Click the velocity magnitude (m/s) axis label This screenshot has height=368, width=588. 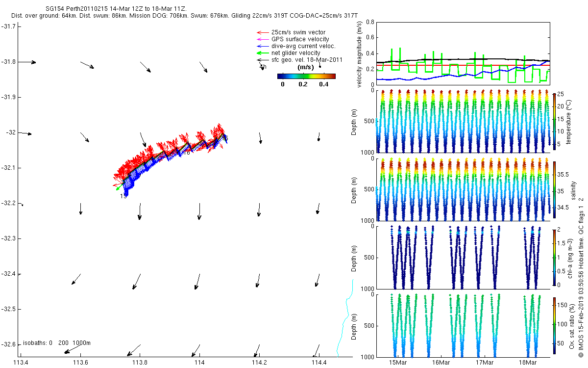(359, 55)
